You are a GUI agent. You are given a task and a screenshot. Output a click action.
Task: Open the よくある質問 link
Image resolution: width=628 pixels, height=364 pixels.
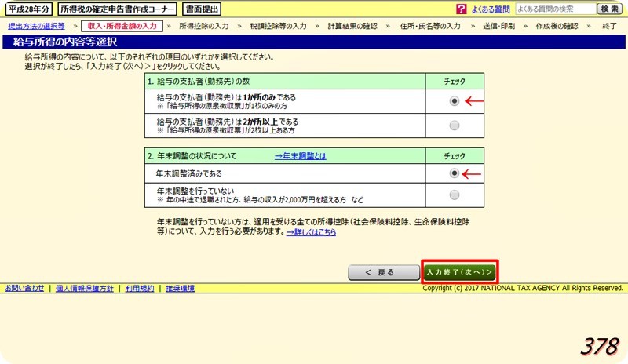(x=491, y=9)
